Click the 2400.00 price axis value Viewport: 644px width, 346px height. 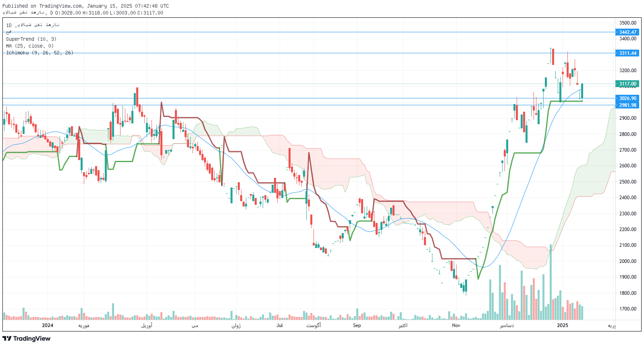628,198
